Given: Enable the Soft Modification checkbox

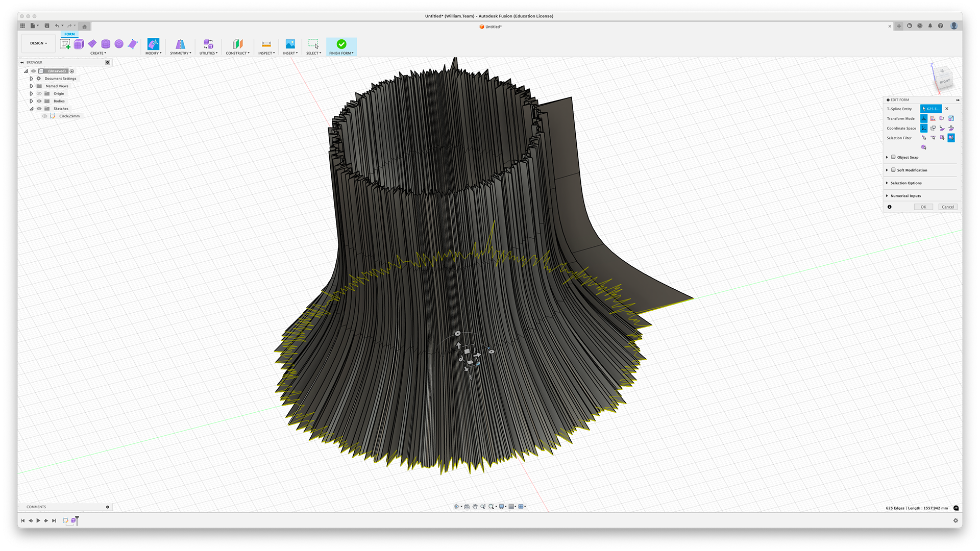Looking at the screenshot, I should [893, 170].
